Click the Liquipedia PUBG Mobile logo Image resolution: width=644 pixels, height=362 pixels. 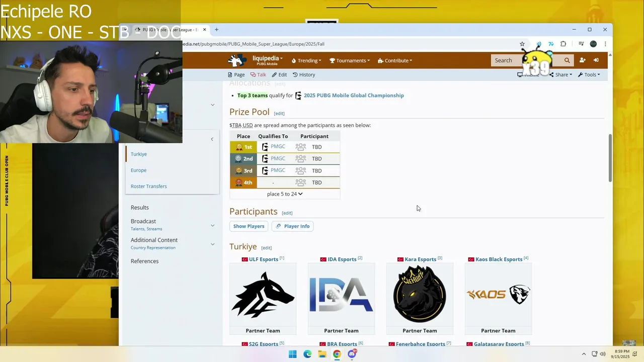click(x=237, y=60)
